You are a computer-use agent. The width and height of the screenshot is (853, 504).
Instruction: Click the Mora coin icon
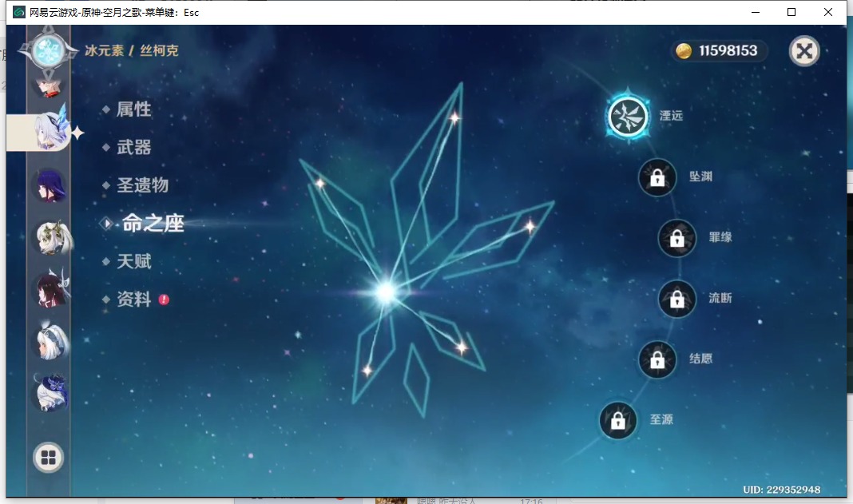(x=683, y=50)
